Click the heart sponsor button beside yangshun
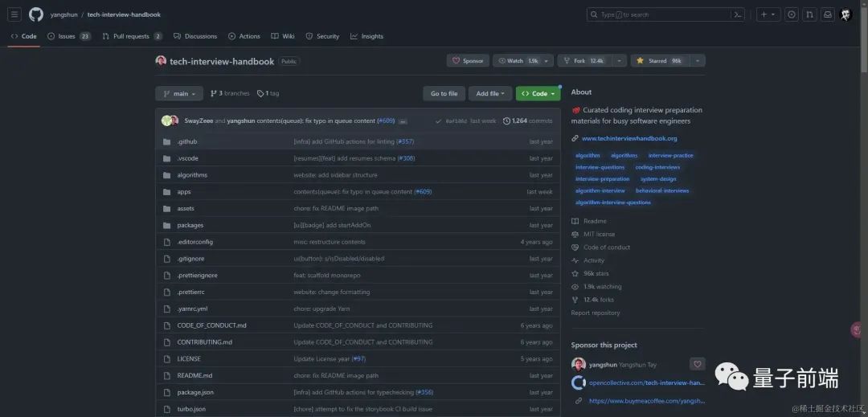Screen dimensions: 868x417 [698, 364]
